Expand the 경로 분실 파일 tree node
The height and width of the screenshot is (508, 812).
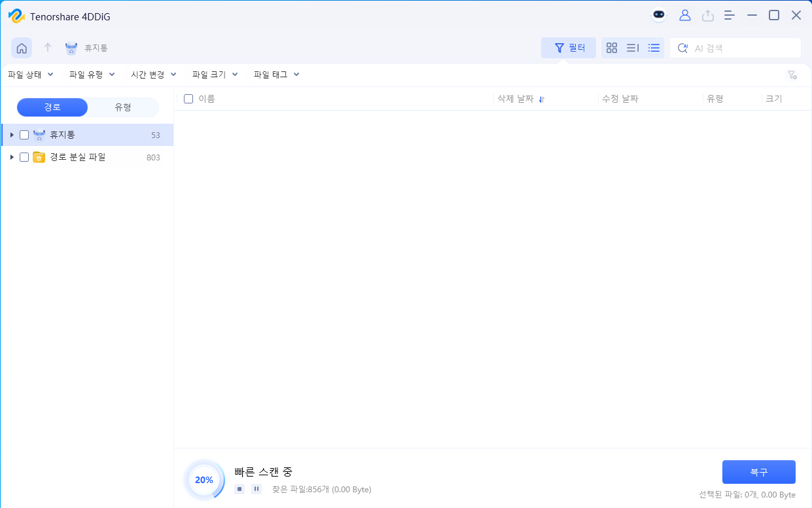tap(12, 157)
